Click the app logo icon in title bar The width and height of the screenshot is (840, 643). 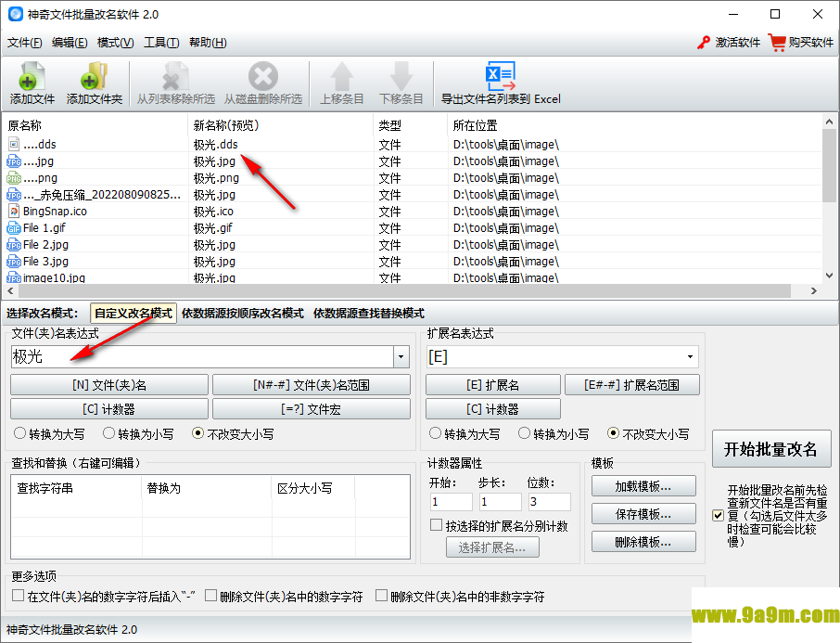coord(16,14)
